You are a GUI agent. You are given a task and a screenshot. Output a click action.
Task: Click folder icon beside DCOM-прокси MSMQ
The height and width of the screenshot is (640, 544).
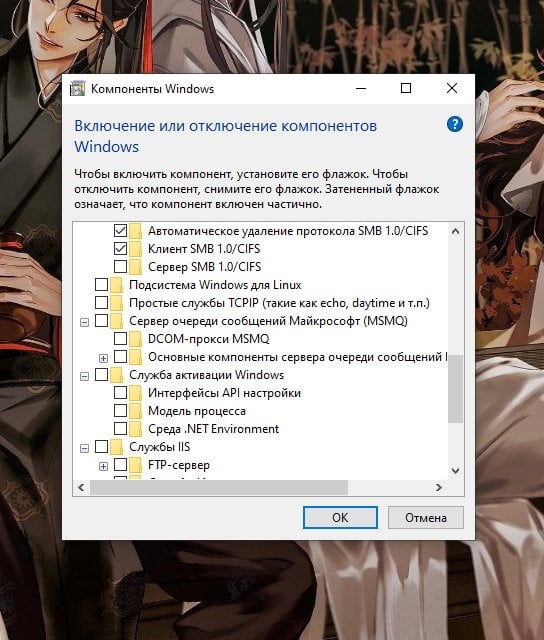click(135, 339)
